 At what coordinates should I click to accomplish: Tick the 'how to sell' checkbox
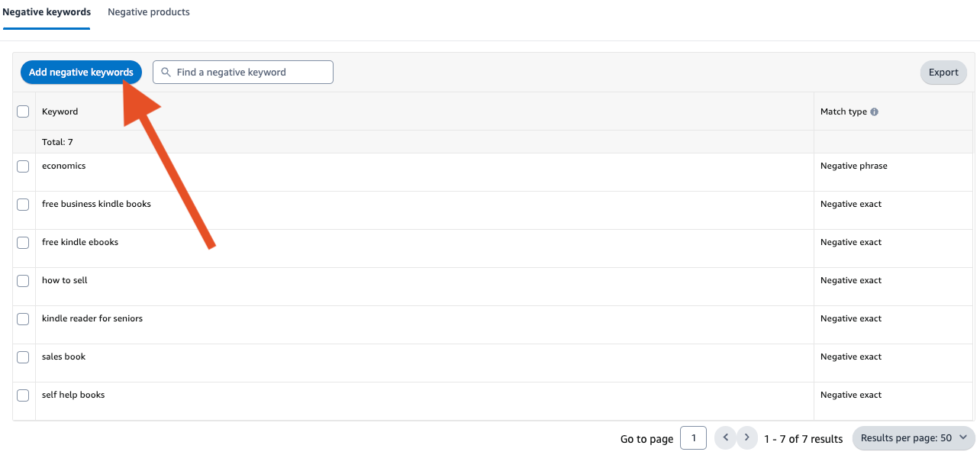23,280
